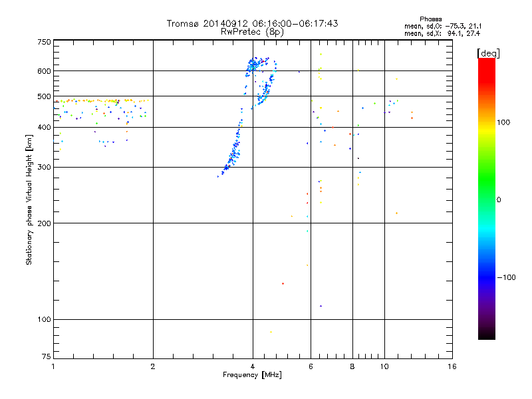This screenshot has height=399, width=532.
Task: Click the plot title 'Tromsø 20140912 06:16:00-06:17:43'
Action: click(252, 23)
